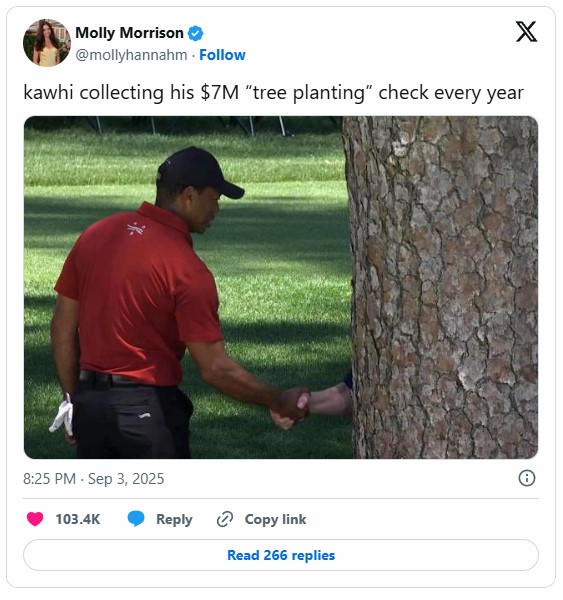Click the X logo icon
The width and height of the screenshot is (563, 600).
[x=526, y=31]
